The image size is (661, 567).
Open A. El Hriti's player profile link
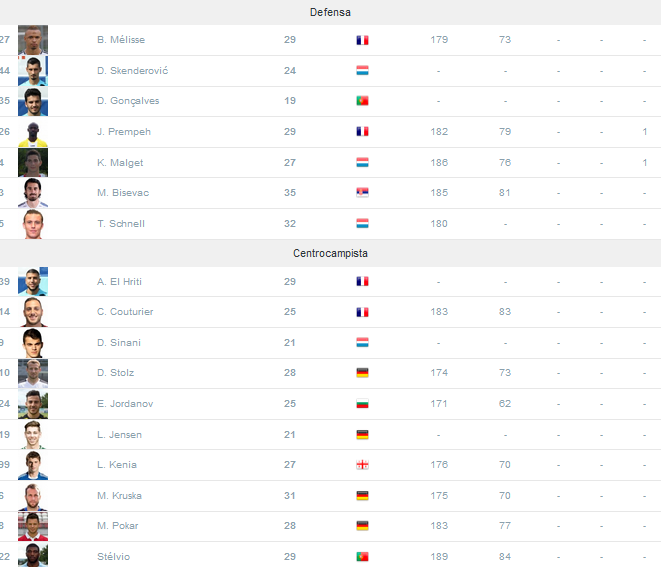point(119,282)
